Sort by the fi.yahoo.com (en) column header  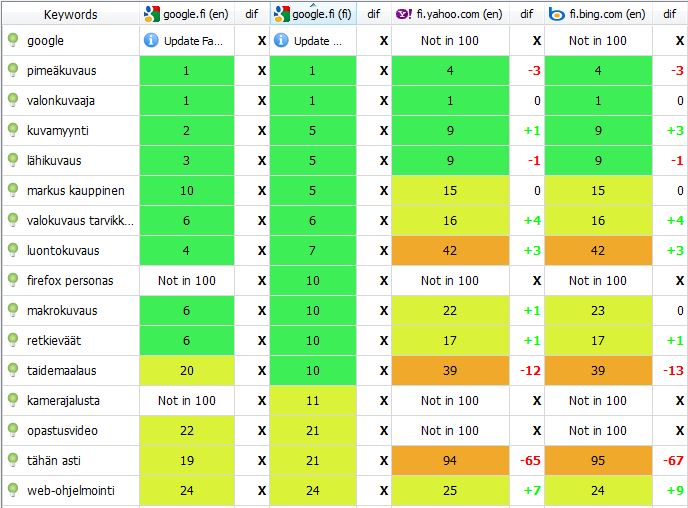456,14
